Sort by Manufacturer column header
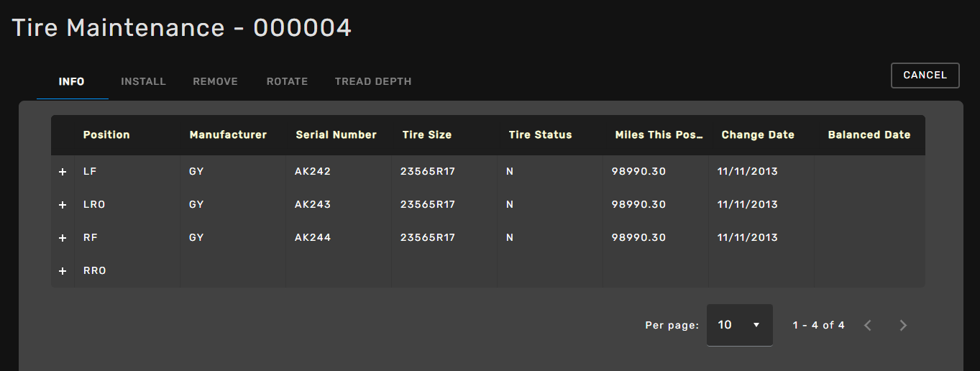 click(x=228, y=134)
